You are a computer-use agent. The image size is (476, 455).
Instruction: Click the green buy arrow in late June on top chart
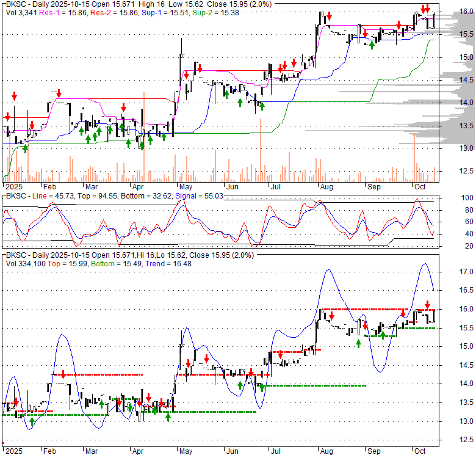tap(262, 106)
